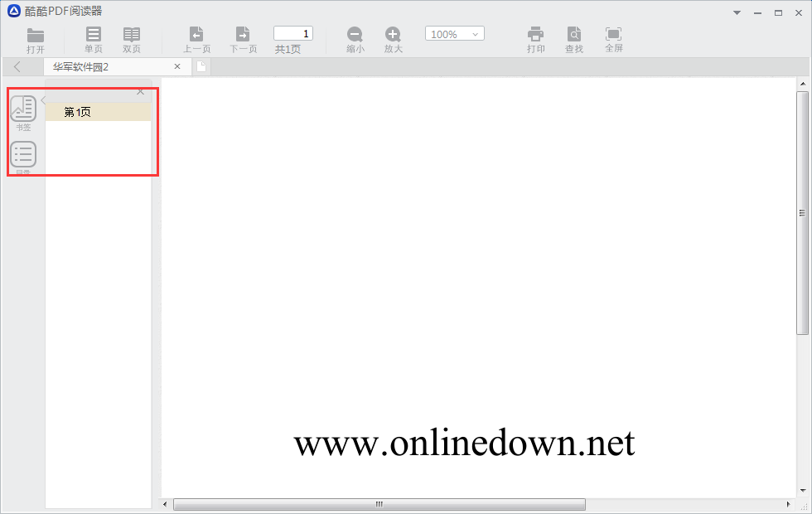
Task: Open a PDF with the 打开 folder icon
Action: tap(35, 41)
